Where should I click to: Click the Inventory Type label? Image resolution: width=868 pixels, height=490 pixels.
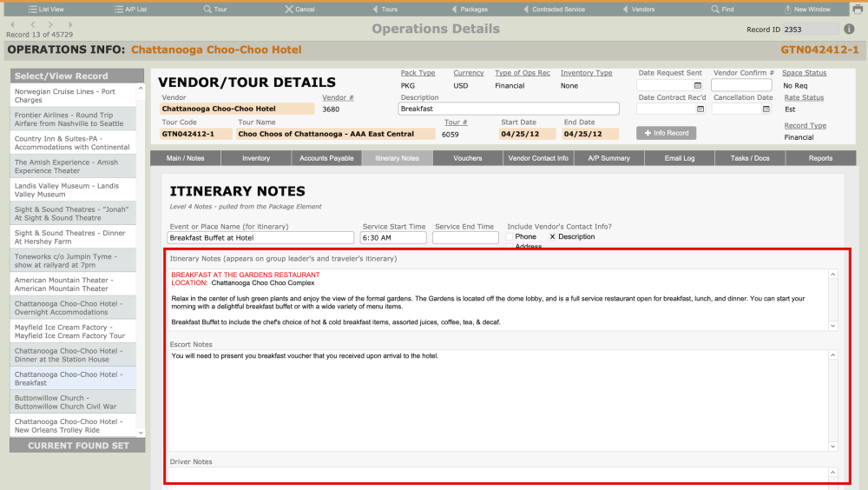(x=586, y=73)
